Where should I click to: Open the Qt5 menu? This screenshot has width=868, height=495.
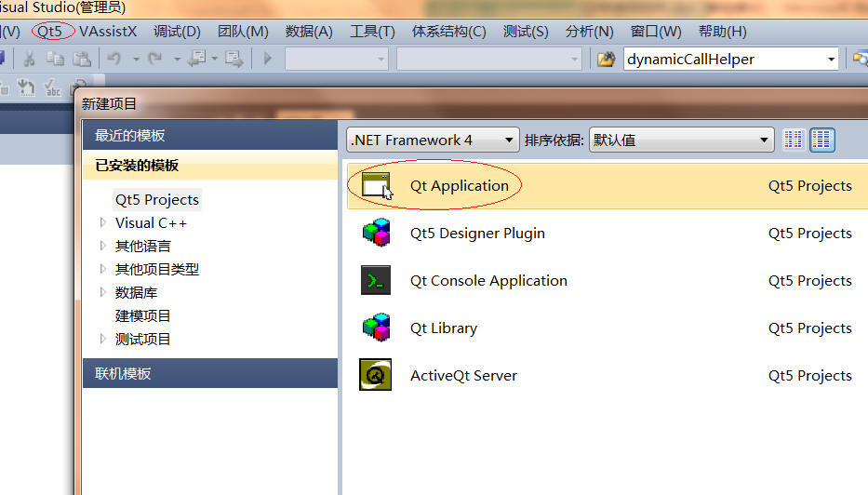pos(50,32)
